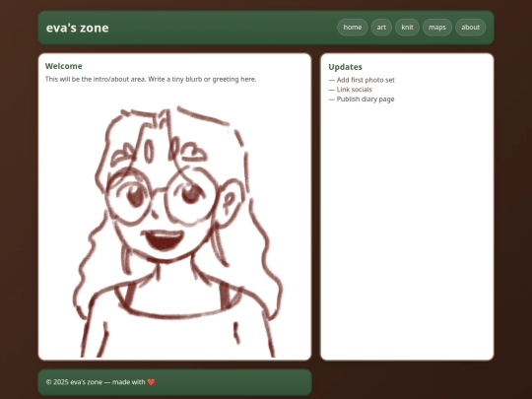Open the about page
This screenshot has height=399, width=532.
470,28
